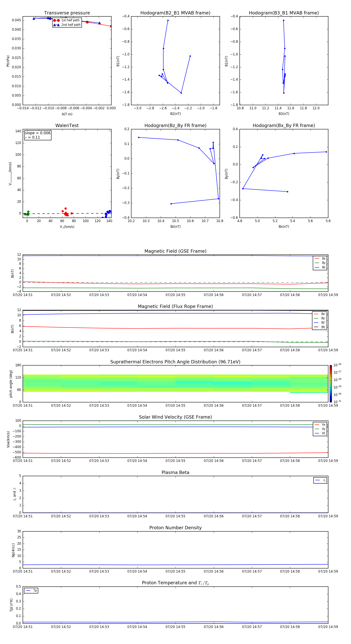Select the 'Hodogram(Bx_By FR frame)' title
The width and height of the screenshot is (351, 644).
click(x=284, y=125)
